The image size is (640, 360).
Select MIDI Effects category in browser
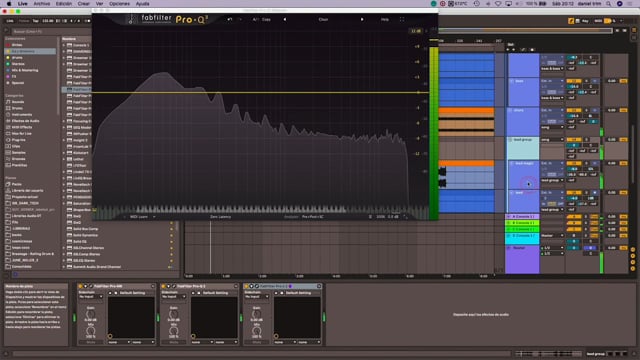coord(21,127)
